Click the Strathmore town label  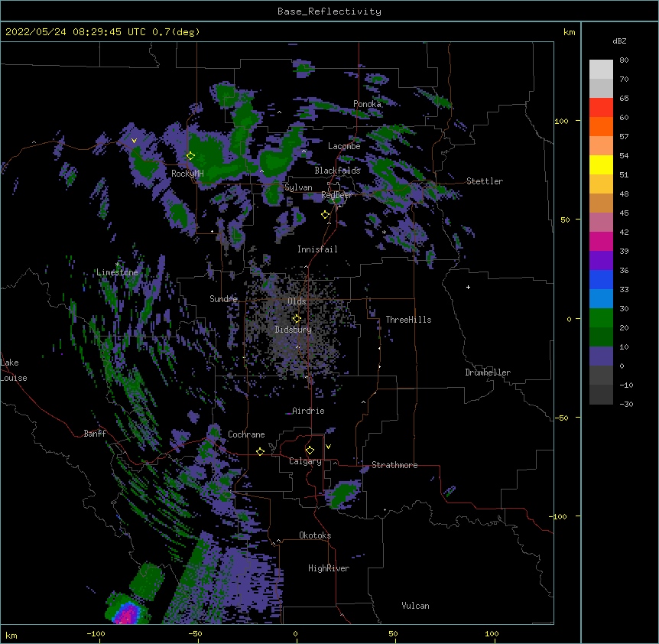coord(394,465)
